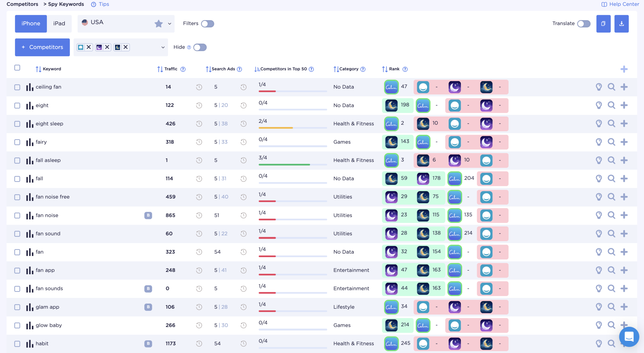
Task: Check the select-all checkbox in table header
Action: [17, 68]
